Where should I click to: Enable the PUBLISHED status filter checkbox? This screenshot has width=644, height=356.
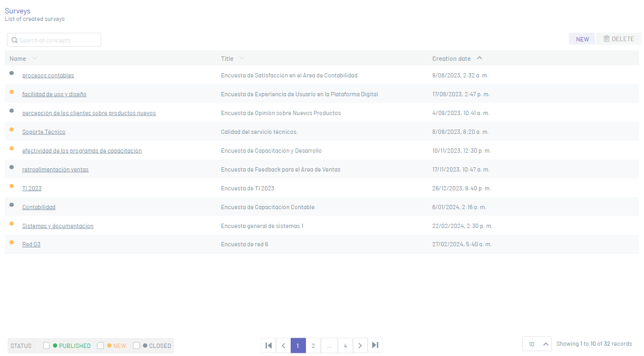tap(46, 346)
